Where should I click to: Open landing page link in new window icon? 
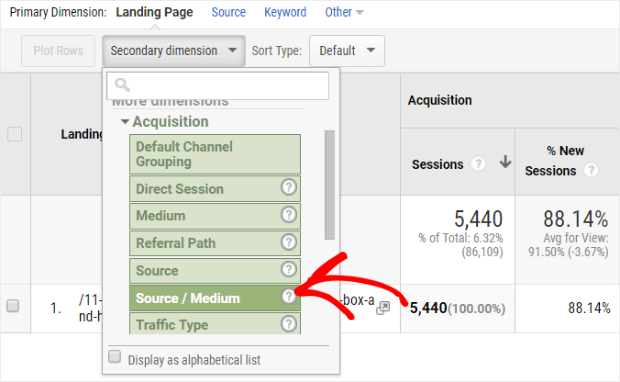click(x=383, y=308)
